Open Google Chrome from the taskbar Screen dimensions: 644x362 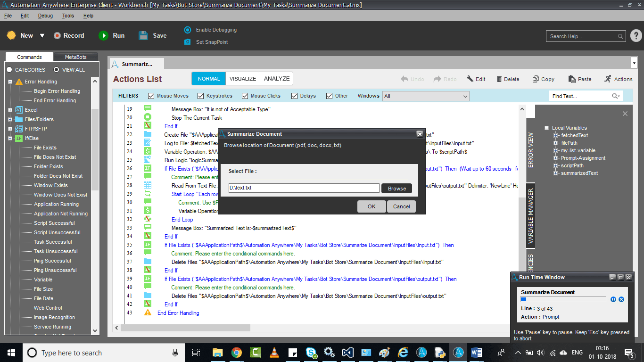pos(237,353)
